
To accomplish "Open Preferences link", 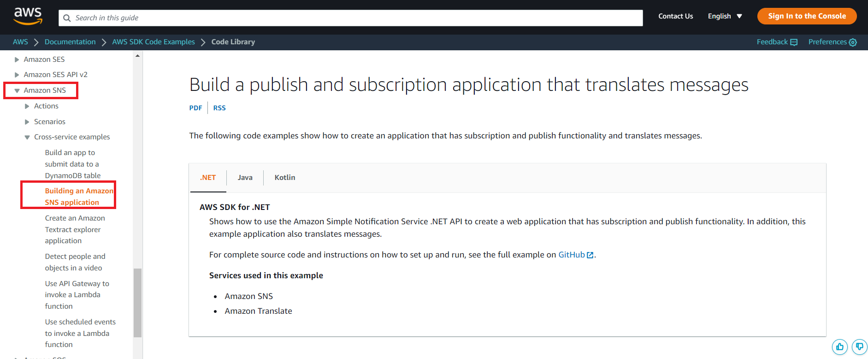I will click(x=827, y=42).
